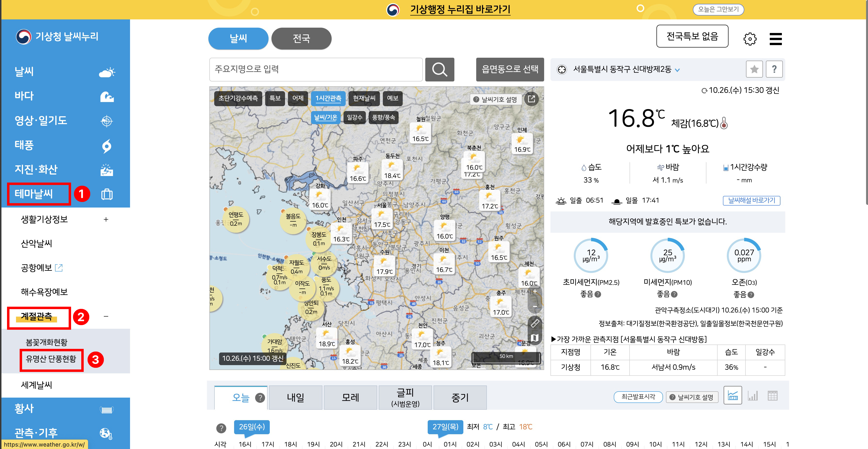868x449 pixels.
Task: Enable the 현재날씨 map overlay
Action: [x=364, y=98]
